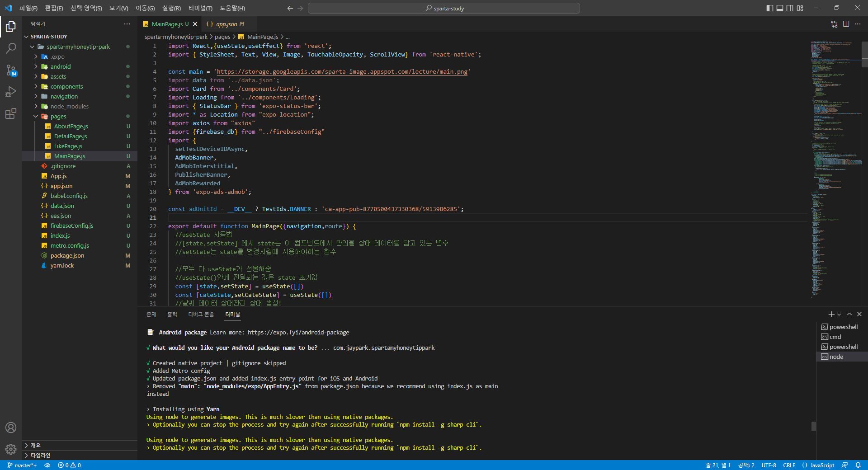Expand the components folder
The image size is (868, 470).
click(x=80, y=86)
